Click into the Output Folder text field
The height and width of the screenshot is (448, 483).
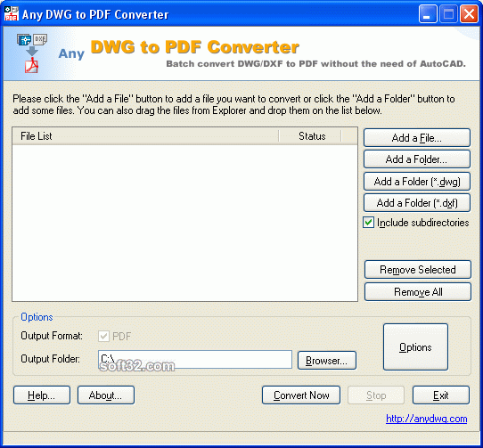coord(195,359)
